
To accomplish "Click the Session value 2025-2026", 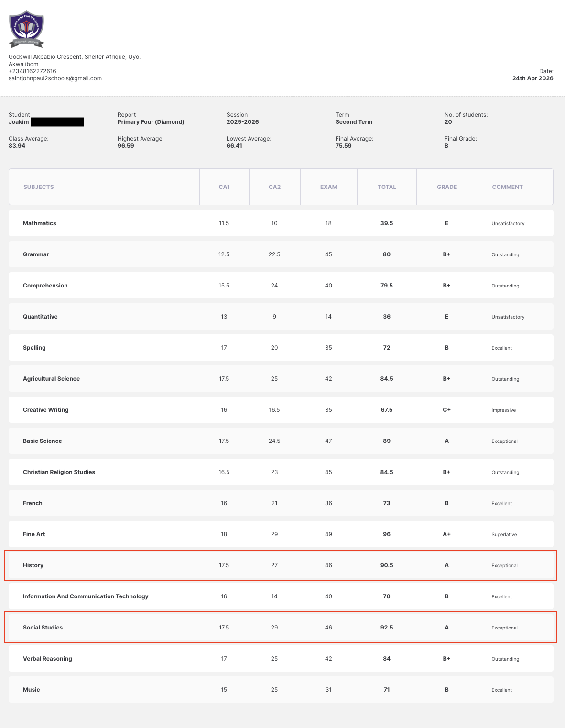I will pos(243,122).
